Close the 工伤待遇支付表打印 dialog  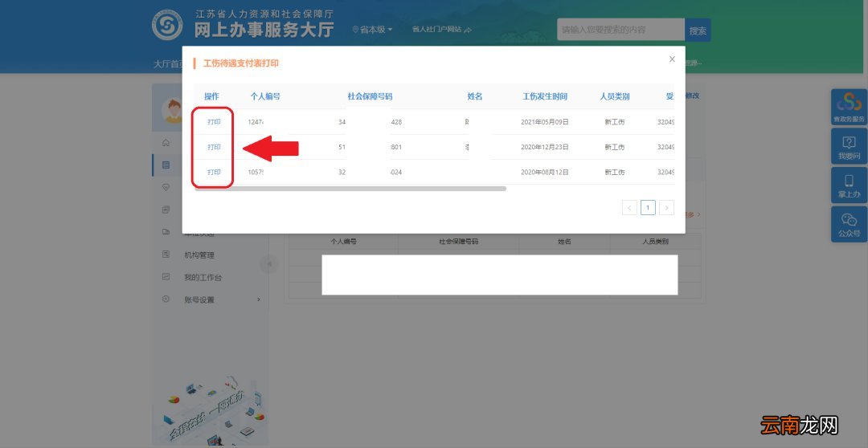click(x=671, y=59)
